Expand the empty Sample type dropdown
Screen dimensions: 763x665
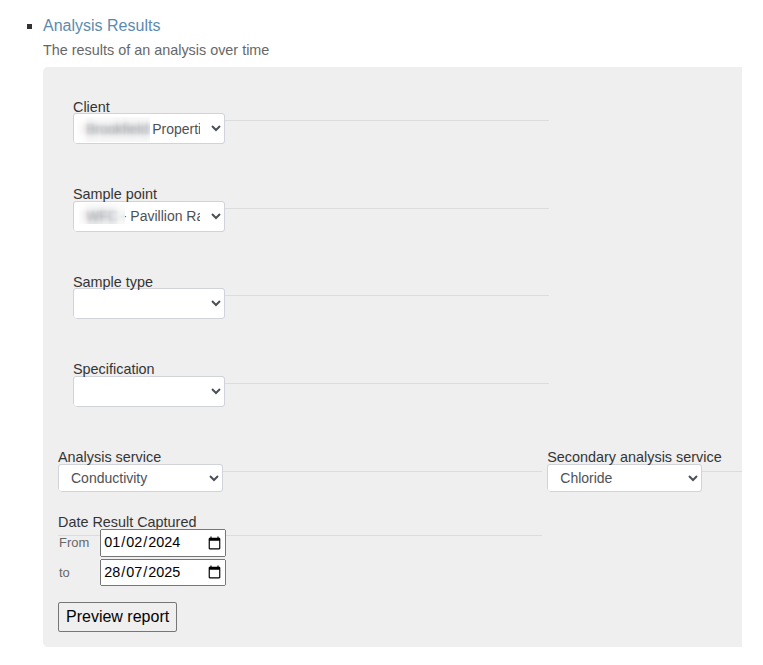pos(148,304)
